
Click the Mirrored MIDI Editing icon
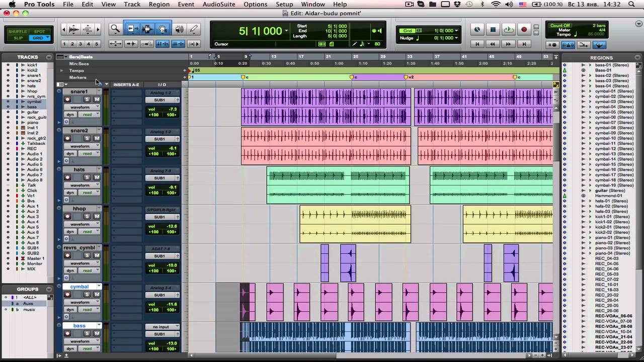[147, 44]
